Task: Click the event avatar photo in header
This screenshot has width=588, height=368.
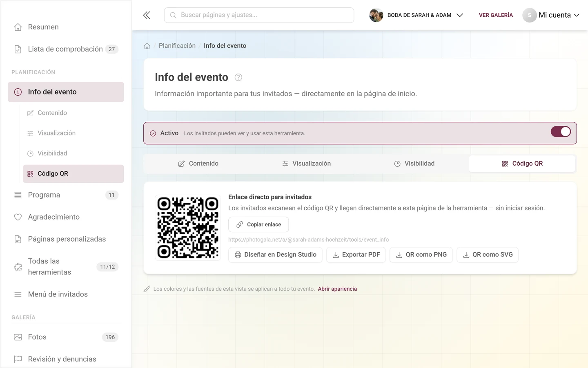Action: click(376, 15)
